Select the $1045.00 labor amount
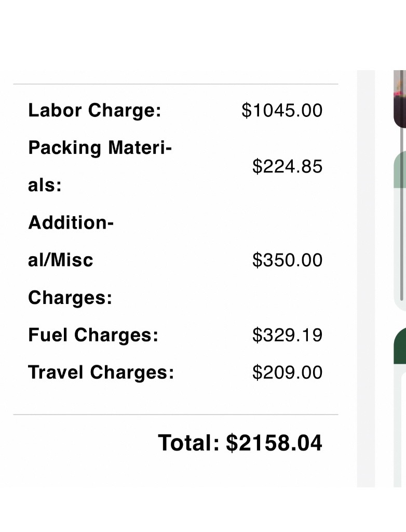This screenshot has width=406, height=532. 282,110
